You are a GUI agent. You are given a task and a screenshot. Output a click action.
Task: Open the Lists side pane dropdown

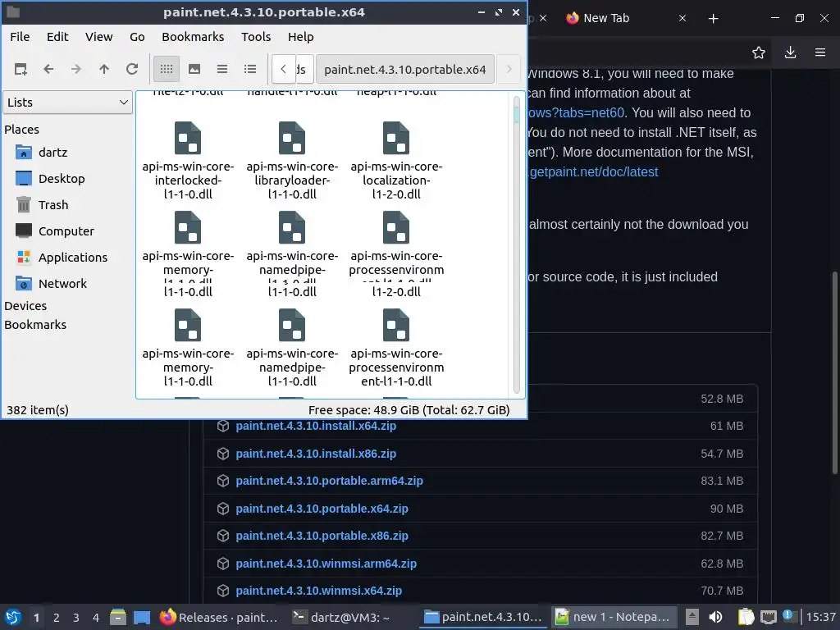(x=67, y=103)
